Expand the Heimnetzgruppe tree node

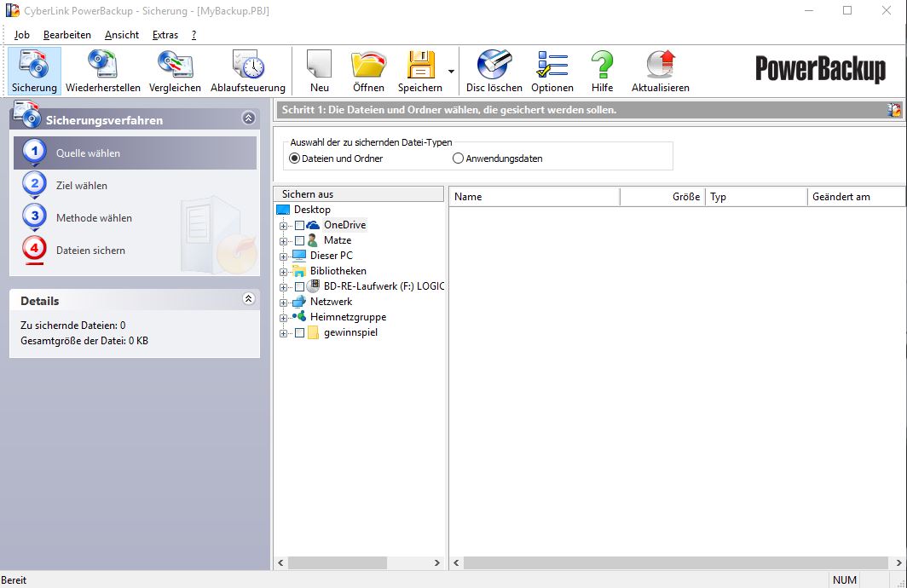(283, 317)
